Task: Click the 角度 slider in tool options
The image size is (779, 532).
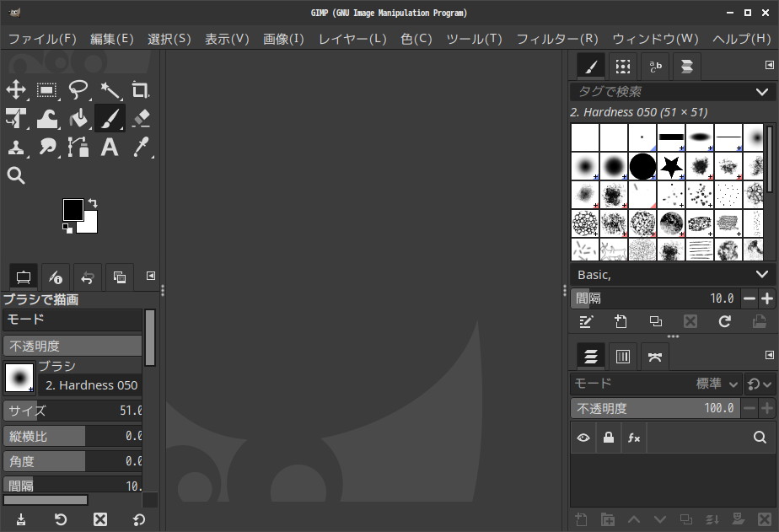Action: point(73,461)
